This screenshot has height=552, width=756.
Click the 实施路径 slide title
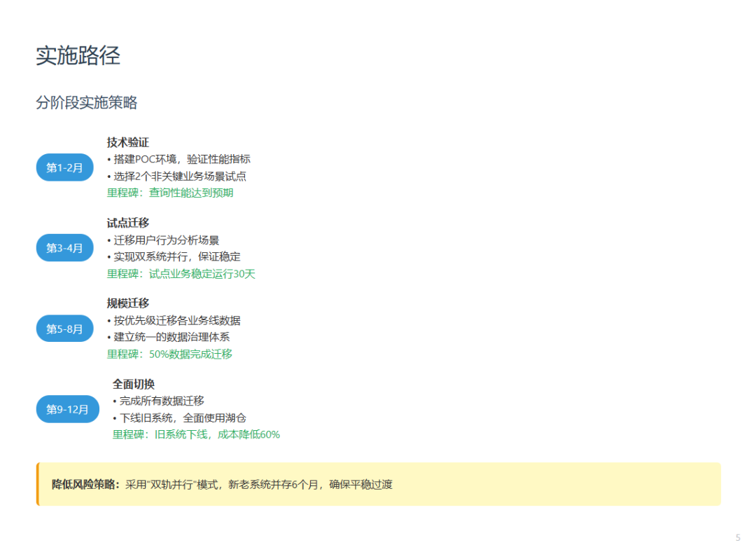pyautogui.click(x=78, y=55)
